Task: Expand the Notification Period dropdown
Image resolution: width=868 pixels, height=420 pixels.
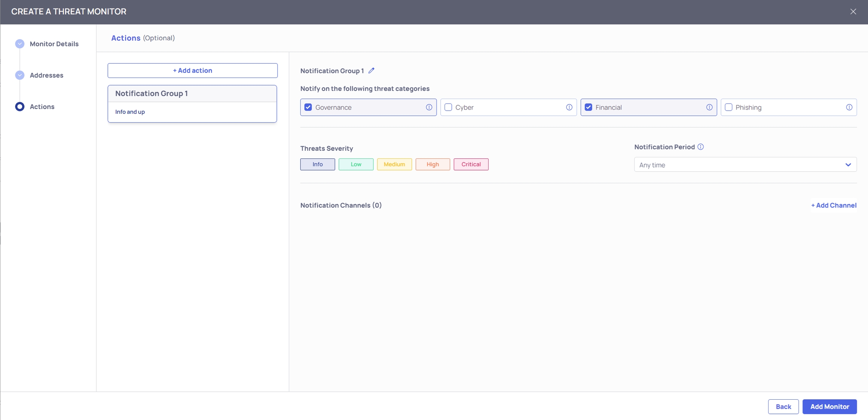Action: pyautogui.click(x=745, y=164)
